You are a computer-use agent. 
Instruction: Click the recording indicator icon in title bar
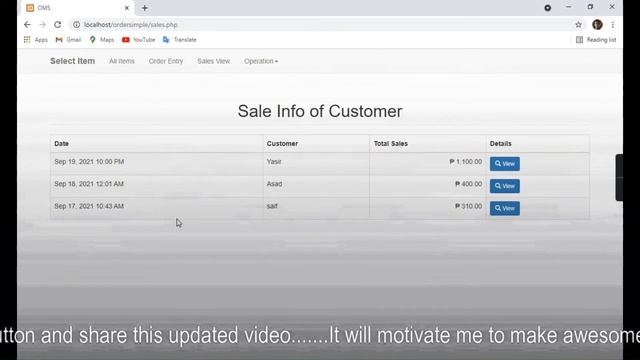[x=548, y=8]
